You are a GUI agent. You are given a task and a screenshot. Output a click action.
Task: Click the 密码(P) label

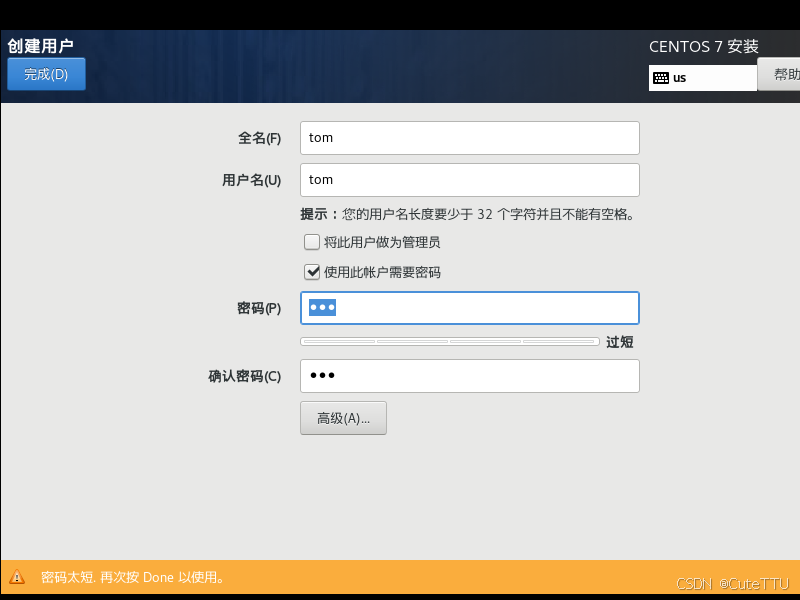(259, 308)
